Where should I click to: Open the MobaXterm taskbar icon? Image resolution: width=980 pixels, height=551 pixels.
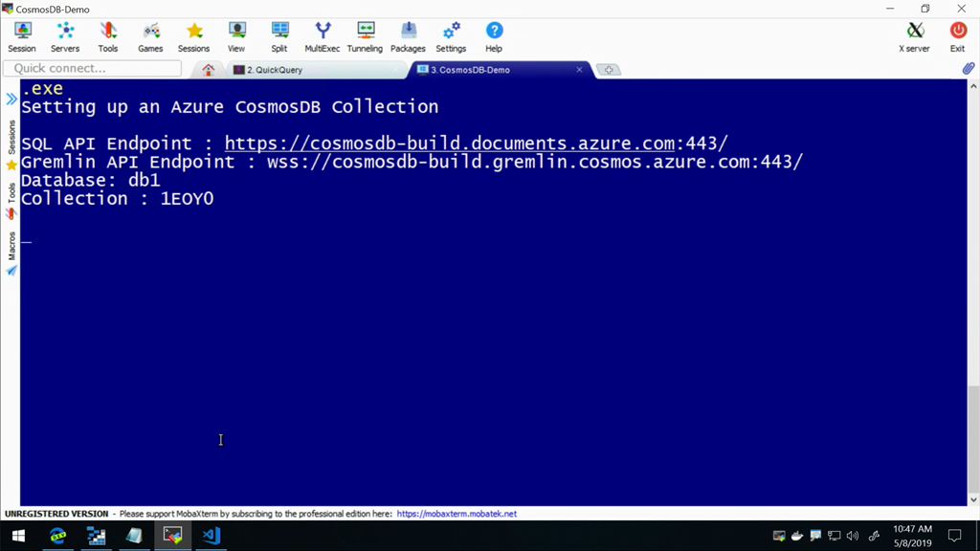(x=172, y=536)
